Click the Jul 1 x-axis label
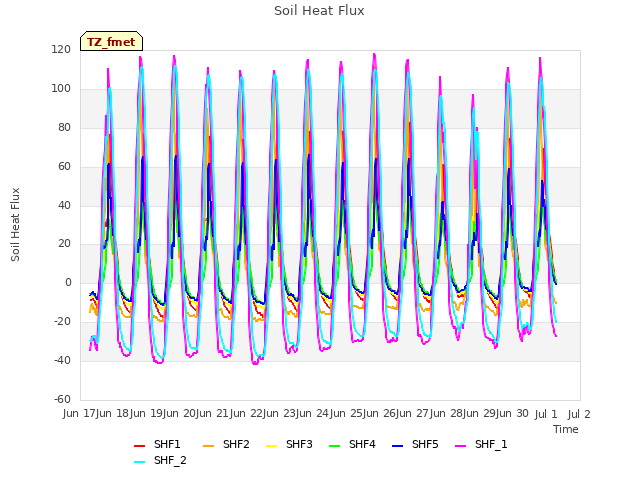This screenshot has height=480, width=640. 546,414
